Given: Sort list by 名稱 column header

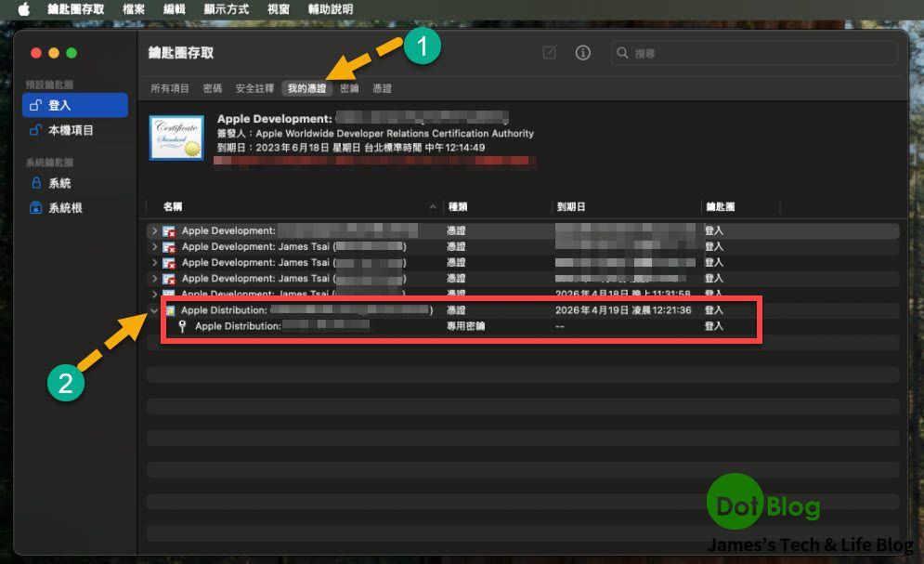Looking at the screenshot, I should pyautogui.click(x=174, y=206).
